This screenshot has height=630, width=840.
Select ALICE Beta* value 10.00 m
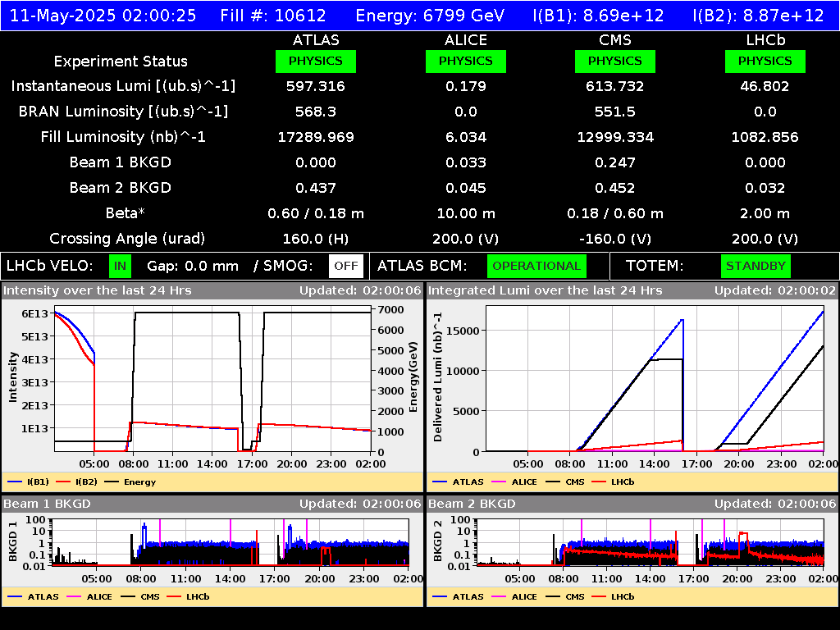(x=466, y=213)
